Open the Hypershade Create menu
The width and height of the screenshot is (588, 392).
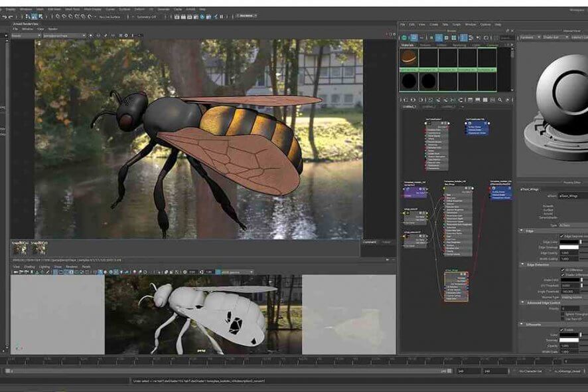click(434, 25)
